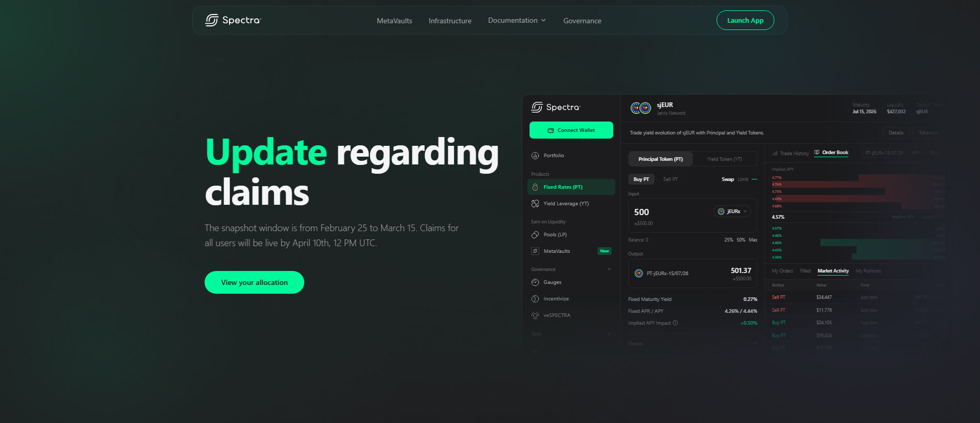Image resolution: width=980 pixels, height=423 pixels.
Task: Click the Incentivize icon
Action: (535, 299)
